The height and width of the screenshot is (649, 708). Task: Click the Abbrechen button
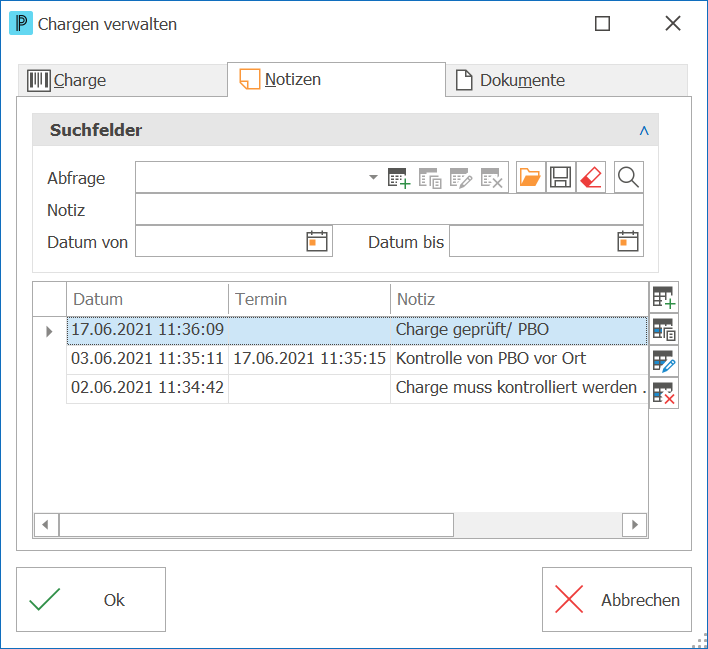tap(617, 599)
